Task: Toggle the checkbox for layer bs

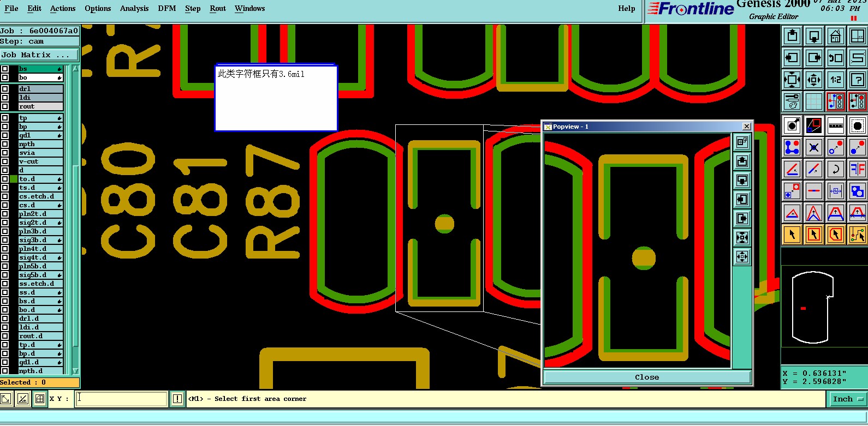Action: (x=5, y=69)
